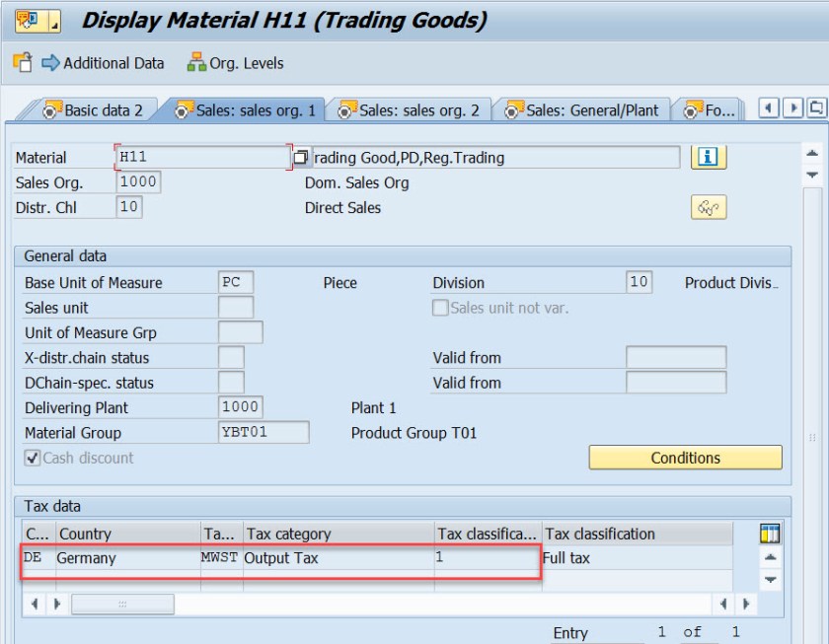Select MWST tax category cell
The image size is (829, 644).
click(x=222, y=558)
